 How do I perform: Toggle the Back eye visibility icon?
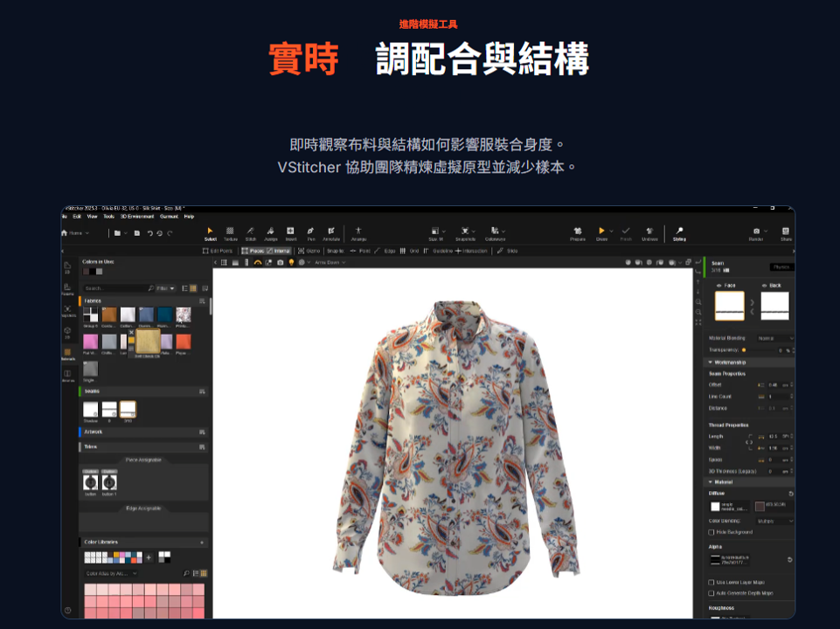[765, 286]
